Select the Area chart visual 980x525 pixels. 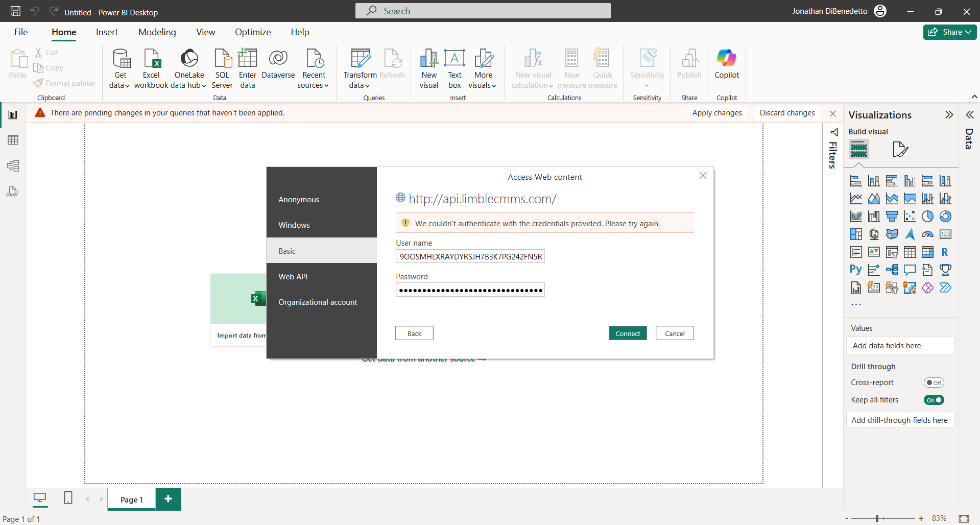[874, 199]
